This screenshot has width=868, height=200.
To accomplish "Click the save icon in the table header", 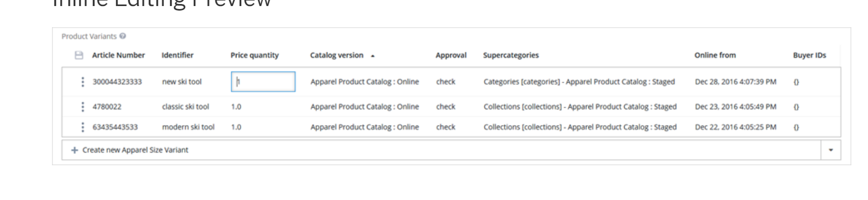I will click(79, 55).
